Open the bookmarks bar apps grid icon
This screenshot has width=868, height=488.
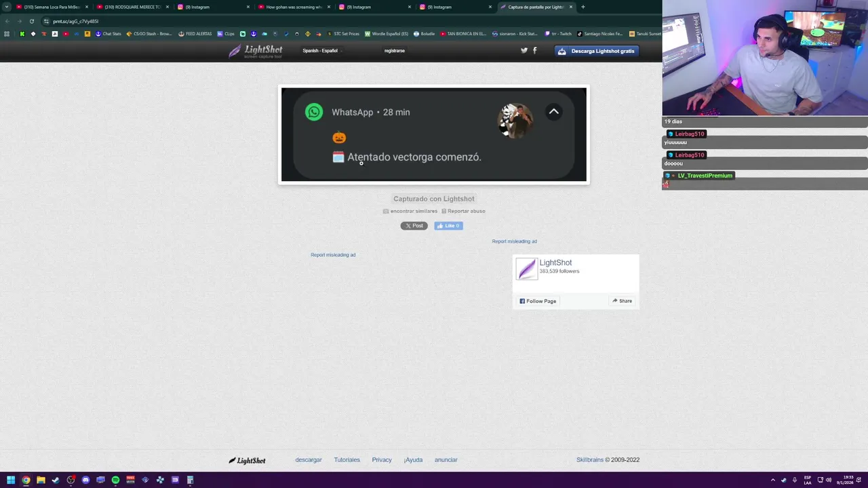[x=7, y=34]
